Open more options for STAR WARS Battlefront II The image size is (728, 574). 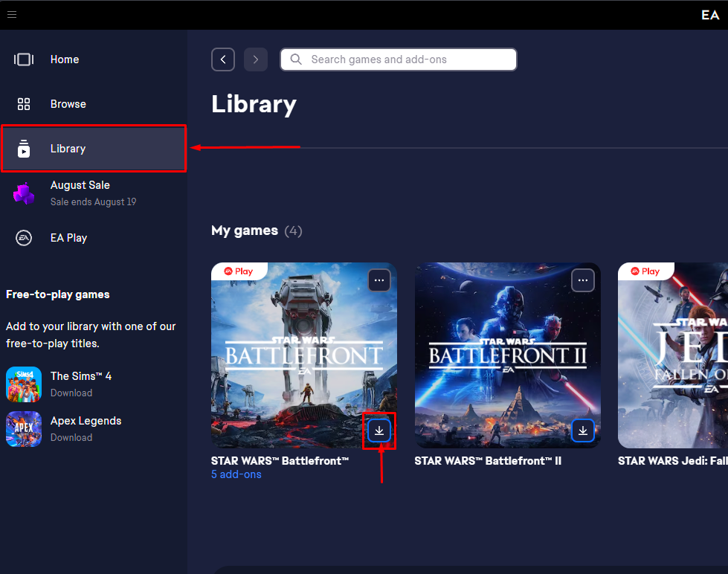[583, 280]
